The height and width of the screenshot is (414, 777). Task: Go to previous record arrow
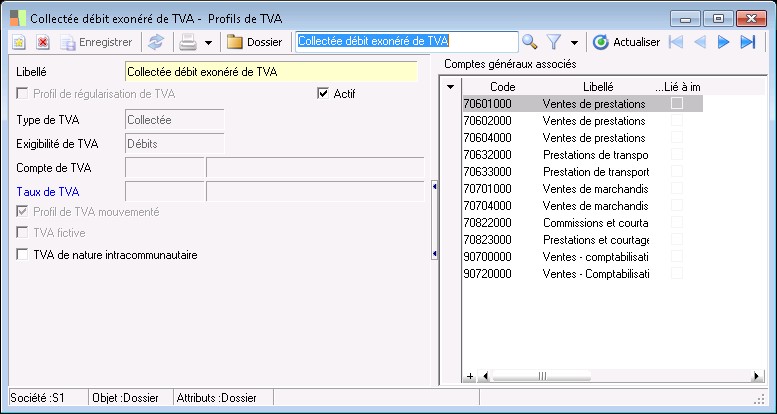(700, 43)
